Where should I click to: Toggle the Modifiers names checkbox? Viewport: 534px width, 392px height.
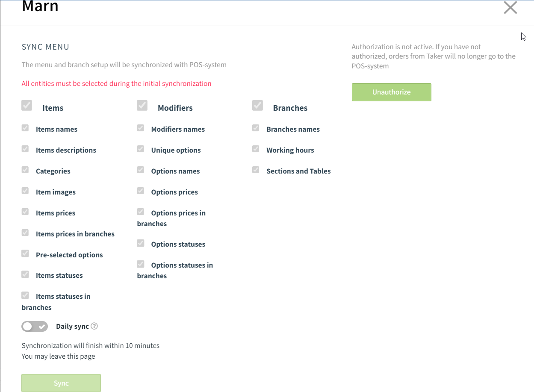(x=141, y=128)
